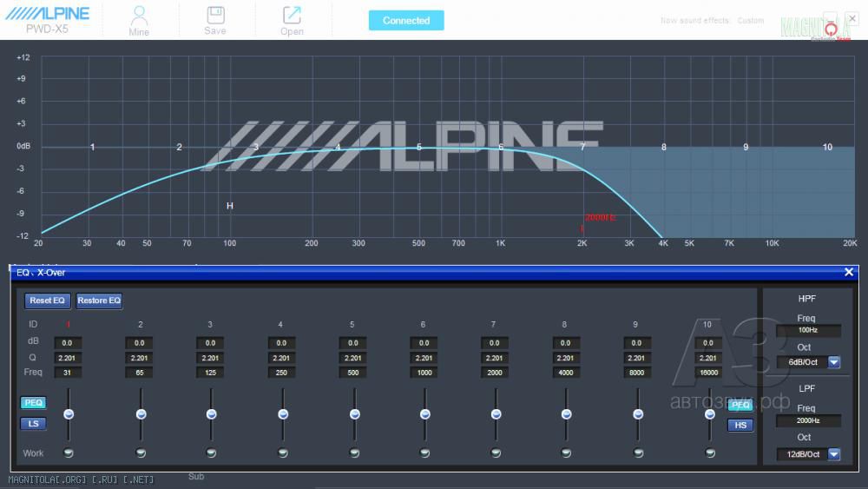The image size is (868, 489).
Task: Toggle Work indicator for band 7
Action: 496,453
